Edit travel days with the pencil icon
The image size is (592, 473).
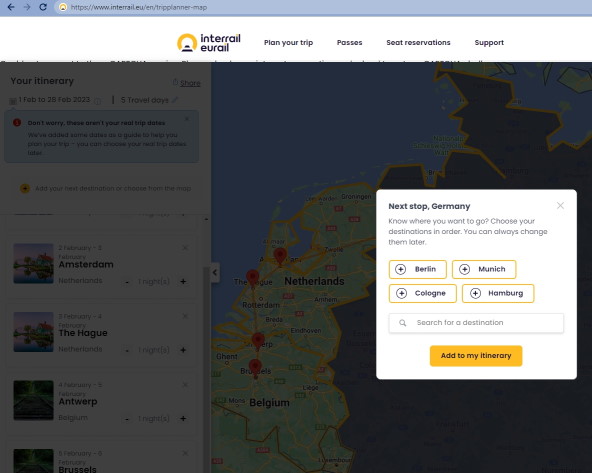(x=174, y=100)
